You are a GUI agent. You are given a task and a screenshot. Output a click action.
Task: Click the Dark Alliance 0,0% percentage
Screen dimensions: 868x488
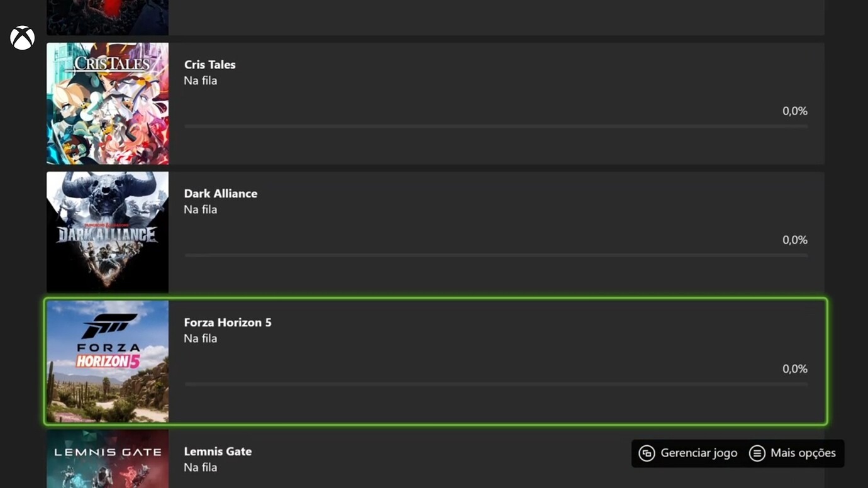(794, 240)
